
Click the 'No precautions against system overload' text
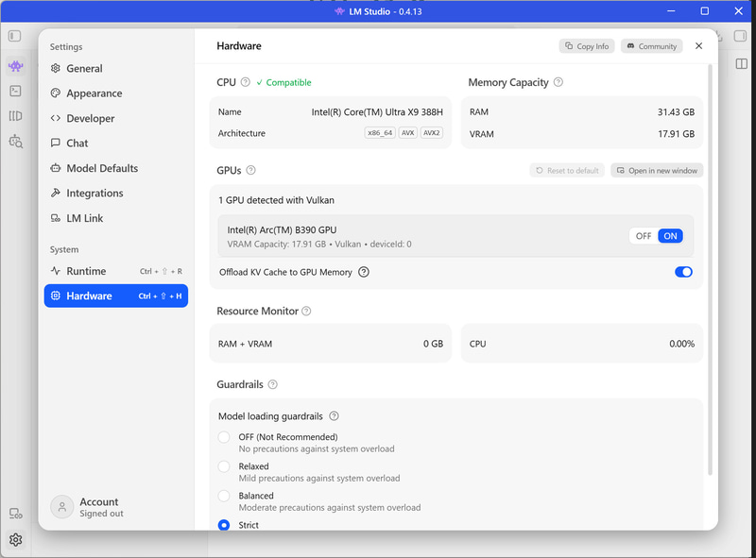point(317,449)
